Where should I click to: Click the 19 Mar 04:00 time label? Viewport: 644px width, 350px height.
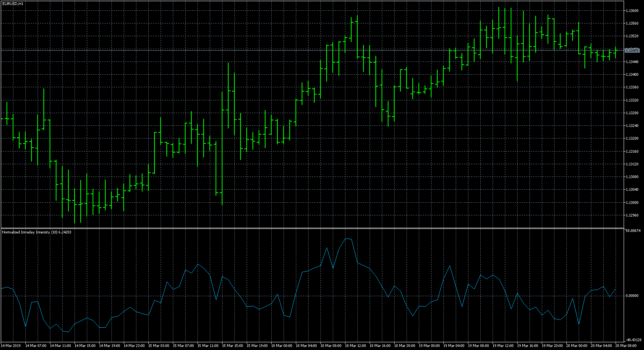click(x=454, y=346)
